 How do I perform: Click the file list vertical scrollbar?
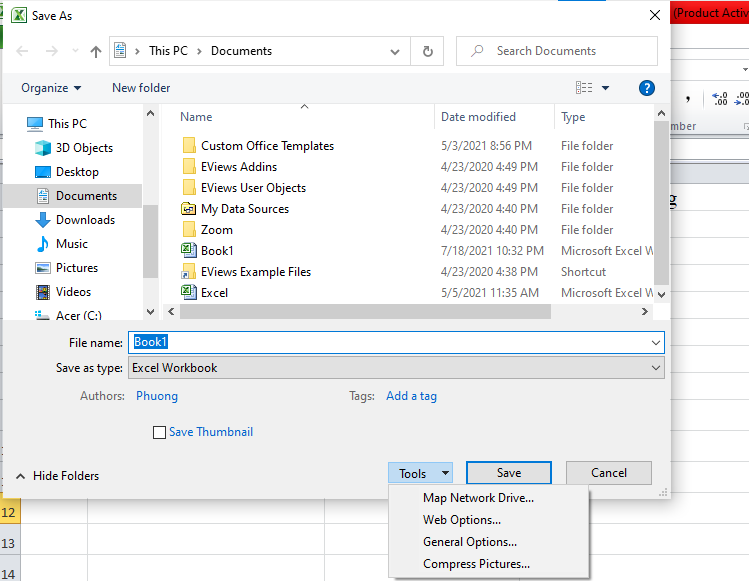pyautogui.click(x=661, y=204)
